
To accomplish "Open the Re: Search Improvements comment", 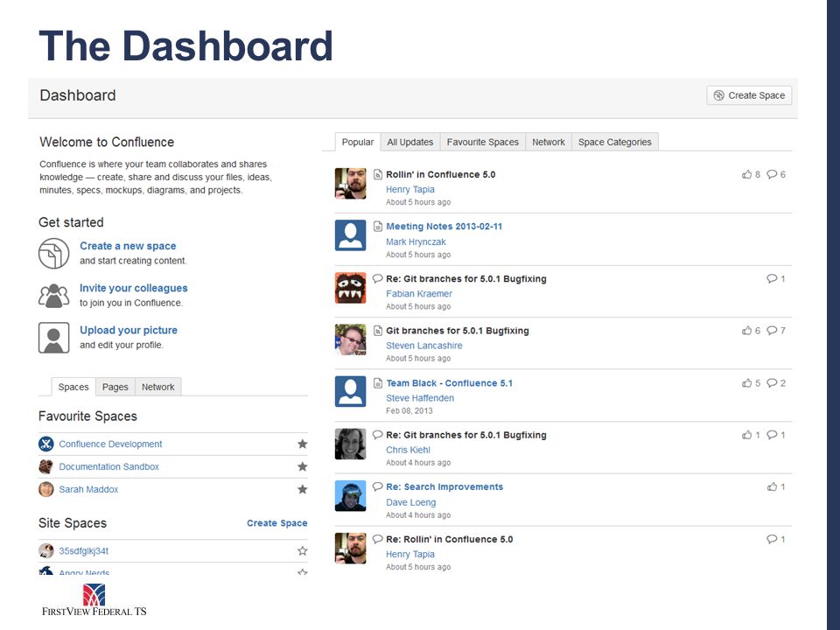I will (x=444, y=486).
